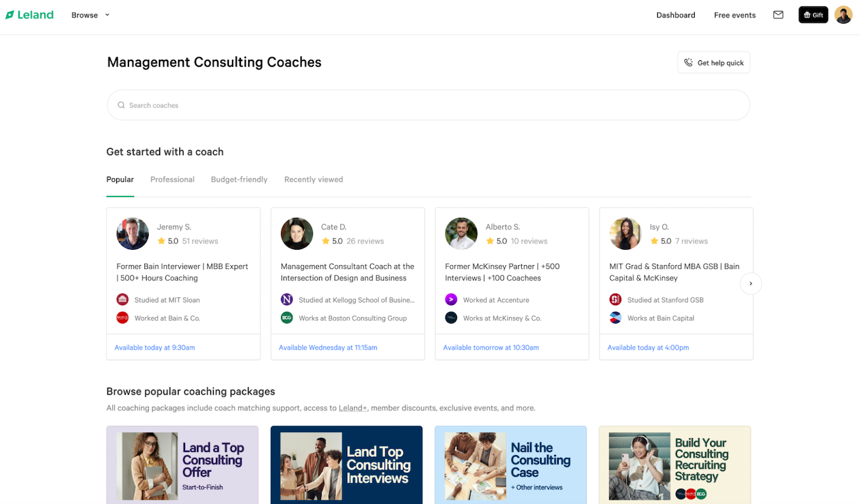Click Available tomorrow at 10:30am link

coord(491,348)
